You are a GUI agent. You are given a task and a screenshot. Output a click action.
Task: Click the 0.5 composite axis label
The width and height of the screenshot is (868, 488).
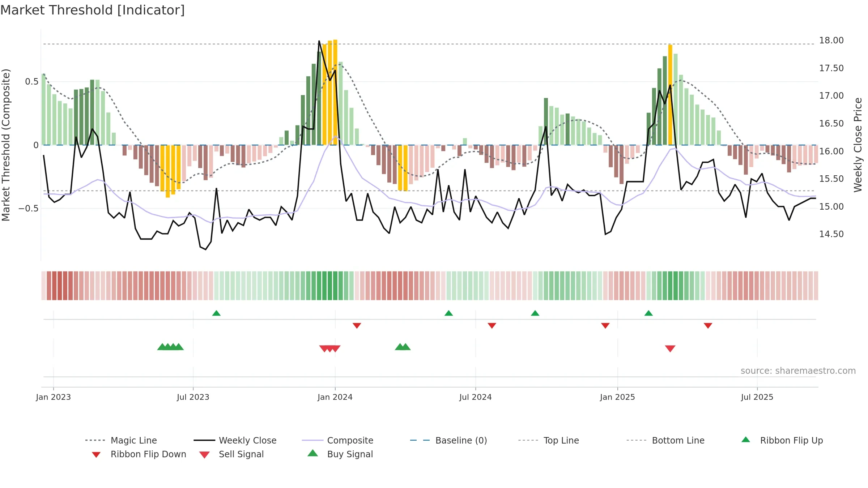click(x=32, y=82)
